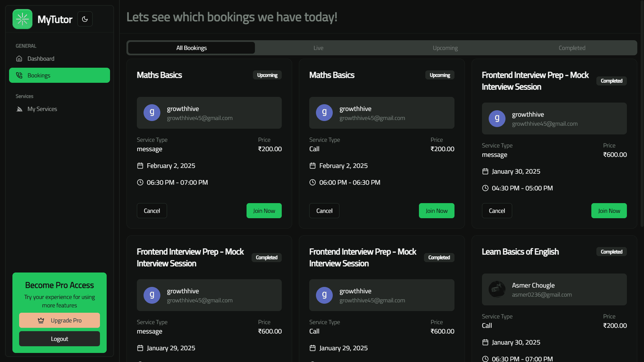This screenshot has width=644, height=362.
Task: Click the Dashboard home icon
Action: (x=19, y=59)
